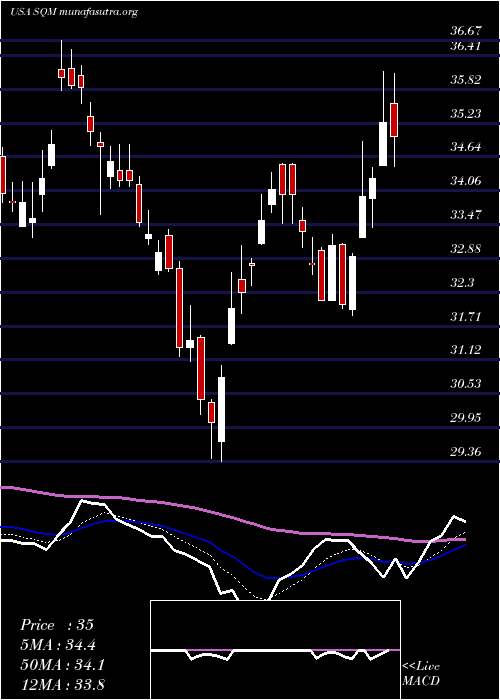Click the '<<Live MACD' label
Image resolution: width=500 pixels, height=700 pixels.
[x=421, y=674]
